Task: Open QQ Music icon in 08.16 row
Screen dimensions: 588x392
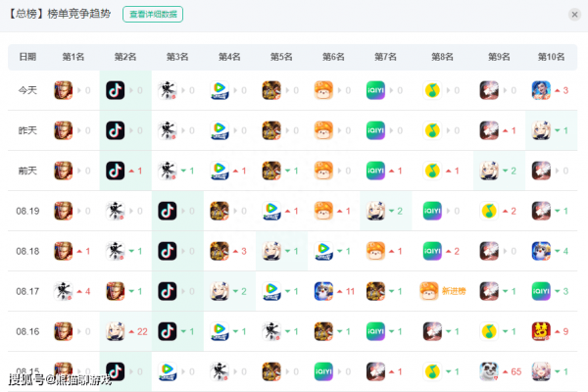Action: [x=489, y=331]
